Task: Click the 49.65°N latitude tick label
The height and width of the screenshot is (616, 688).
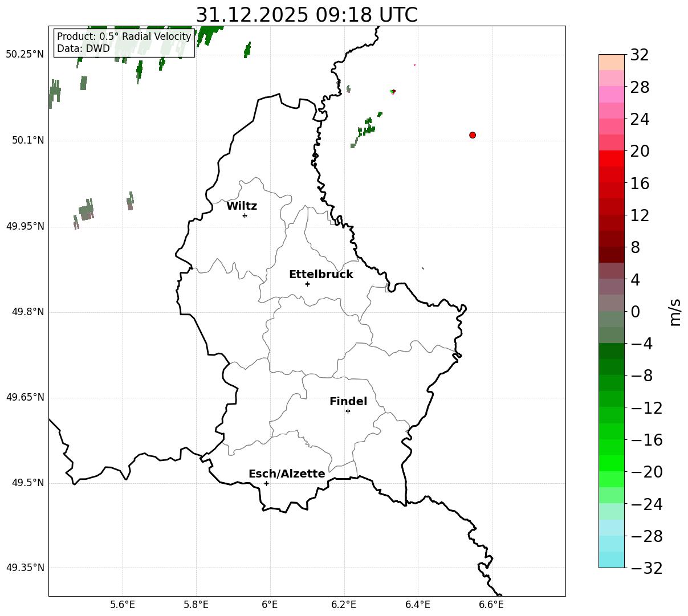Action: coord(25,397)
